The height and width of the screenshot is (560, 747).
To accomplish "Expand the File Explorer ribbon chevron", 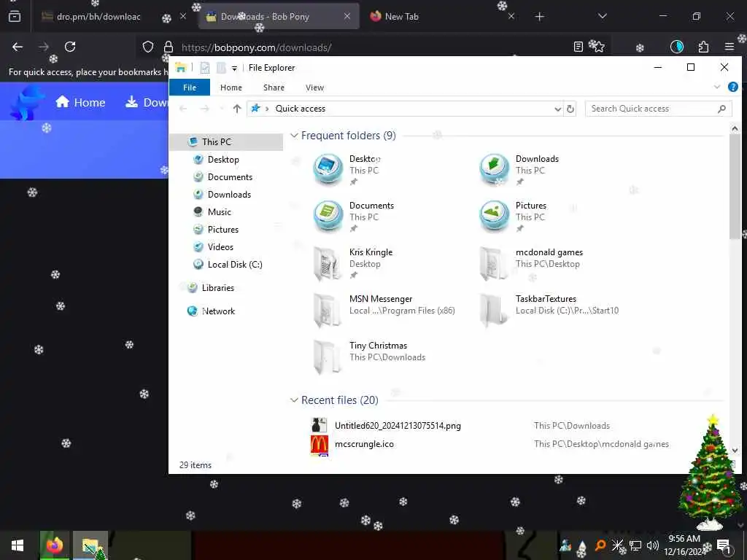I will (716, 87).
